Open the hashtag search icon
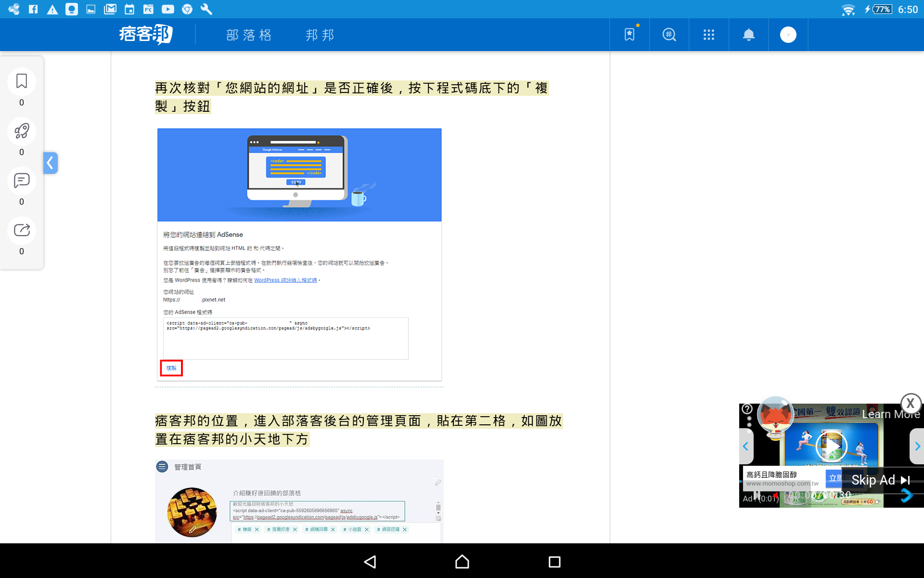The height and width of the screenshot is (578, 924). [x=669, y=35]
